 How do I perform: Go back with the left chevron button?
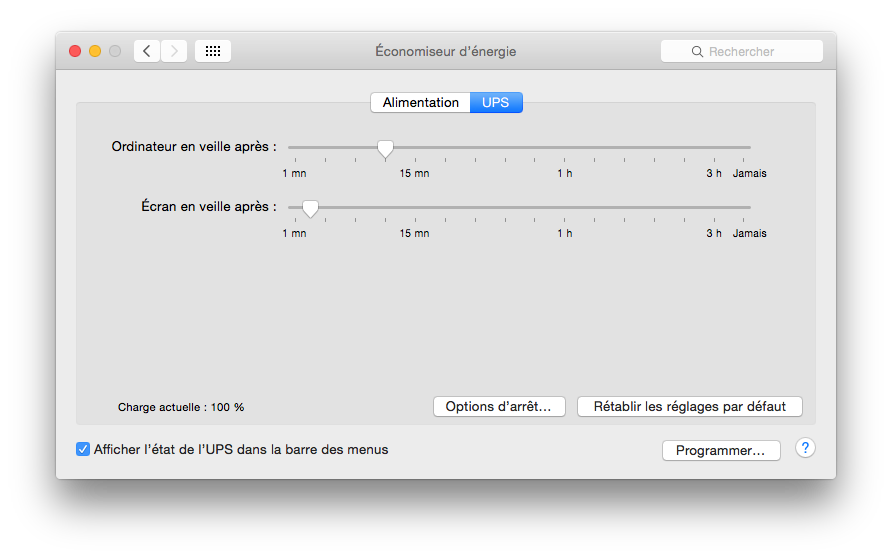(147, 51)
